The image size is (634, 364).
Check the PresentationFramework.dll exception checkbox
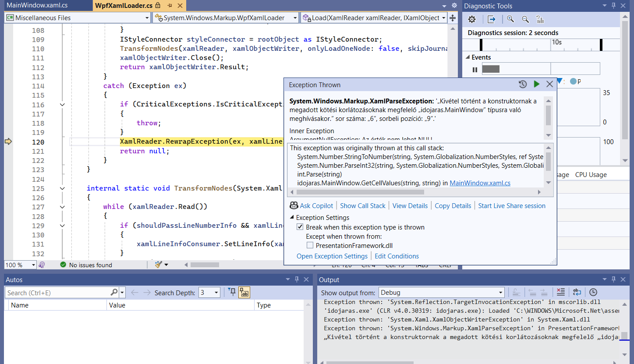[310, 245]
